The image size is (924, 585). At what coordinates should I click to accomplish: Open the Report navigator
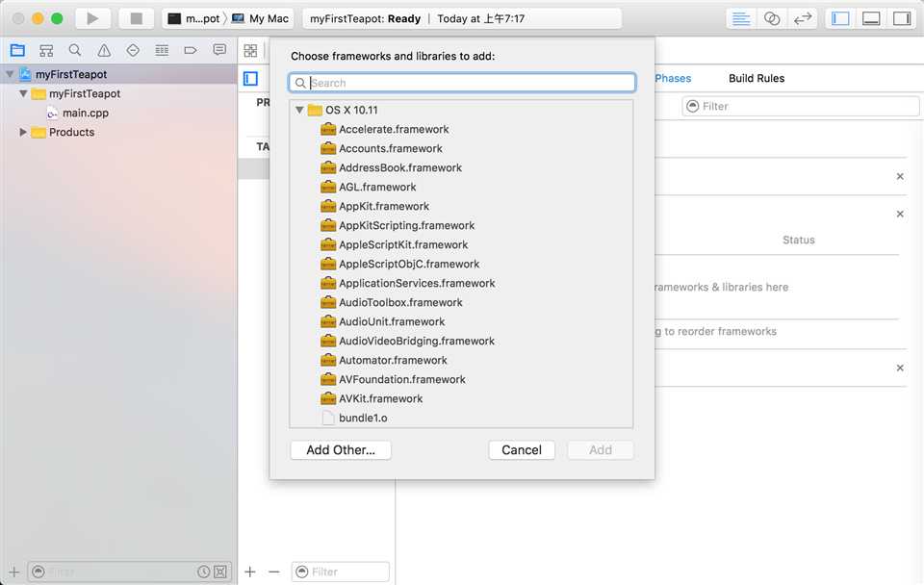coord(219,50)
